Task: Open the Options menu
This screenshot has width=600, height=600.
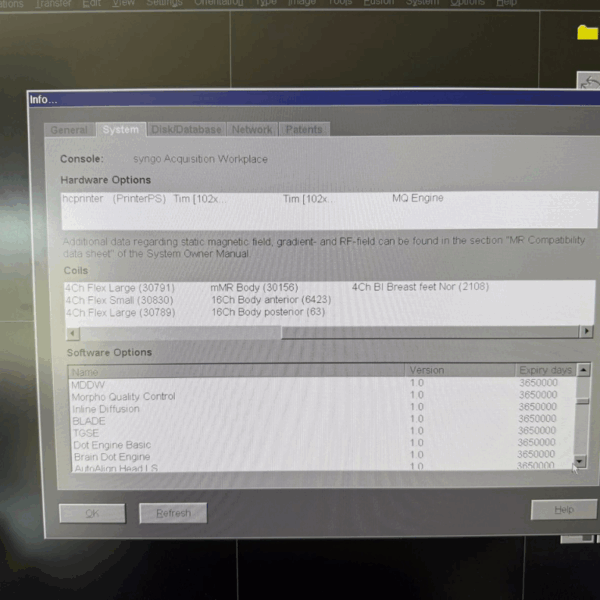Action: coord(468,3)
